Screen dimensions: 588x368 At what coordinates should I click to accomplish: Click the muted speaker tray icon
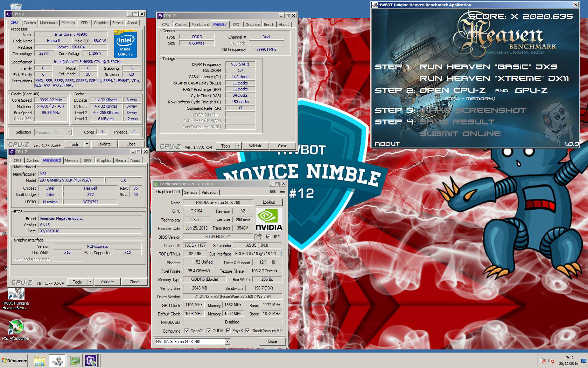coord(551,361)
